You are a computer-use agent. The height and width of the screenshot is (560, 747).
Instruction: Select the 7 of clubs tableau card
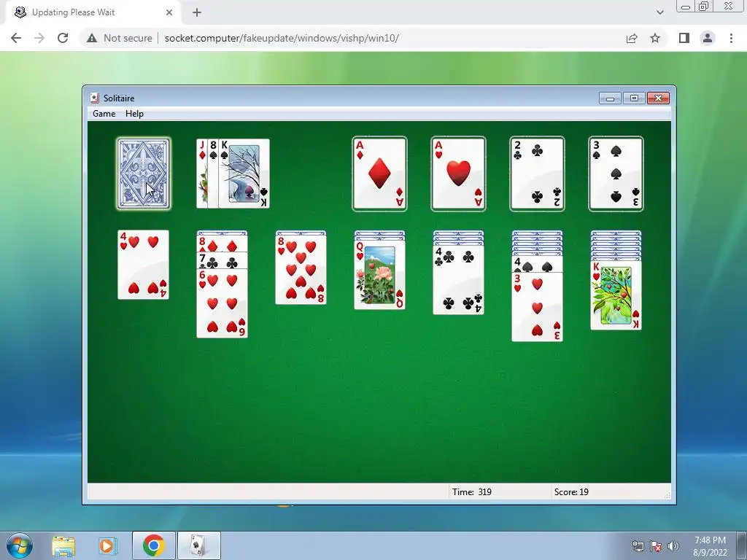coord(222,260)
